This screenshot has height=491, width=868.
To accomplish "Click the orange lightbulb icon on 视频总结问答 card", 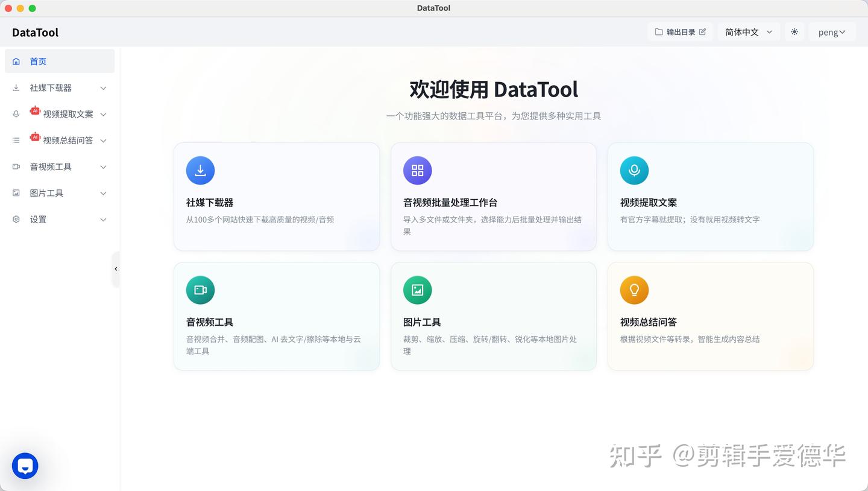I will pos(635,290).
